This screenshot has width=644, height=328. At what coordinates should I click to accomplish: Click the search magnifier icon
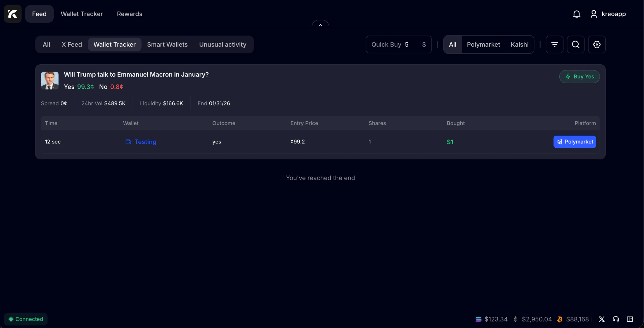coord(576,44)
